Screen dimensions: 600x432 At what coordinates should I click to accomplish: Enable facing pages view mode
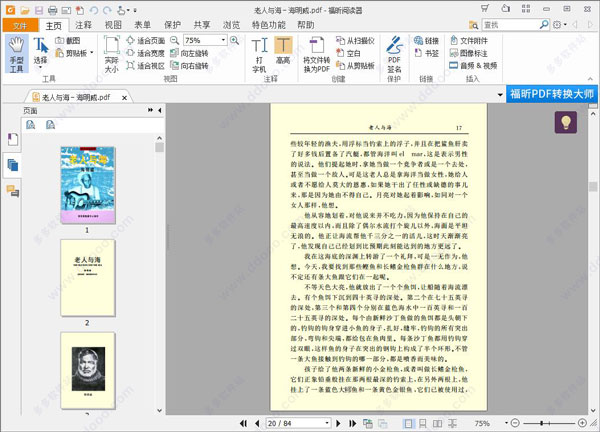click(x=437, y=423)
